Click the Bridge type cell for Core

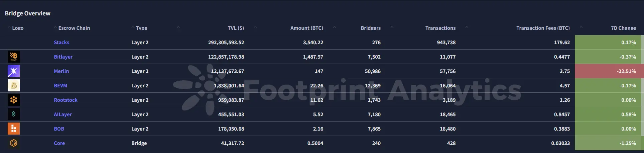[x=139, y=143]
